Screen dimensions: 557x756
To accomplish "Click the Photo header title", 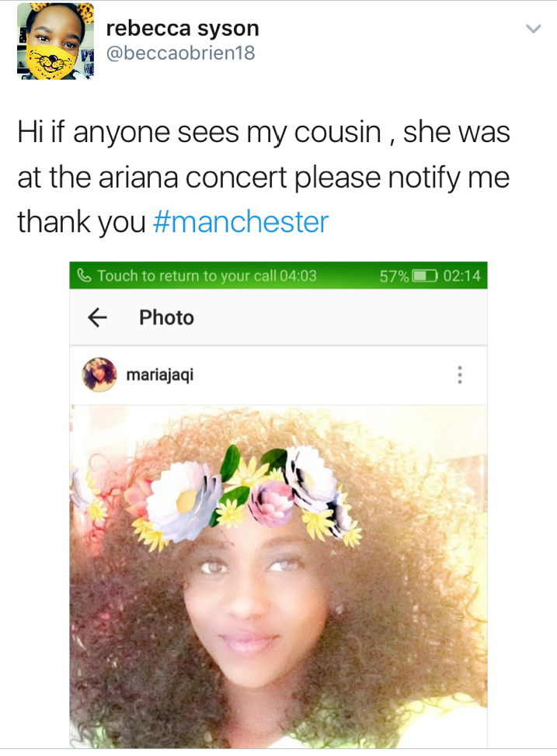I will [166, 317].
